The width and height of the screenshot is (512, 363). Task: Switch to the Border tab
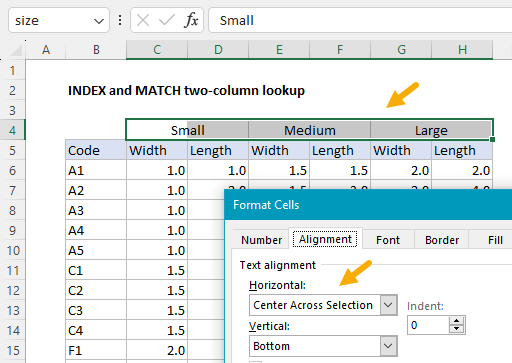click(442, 240)
